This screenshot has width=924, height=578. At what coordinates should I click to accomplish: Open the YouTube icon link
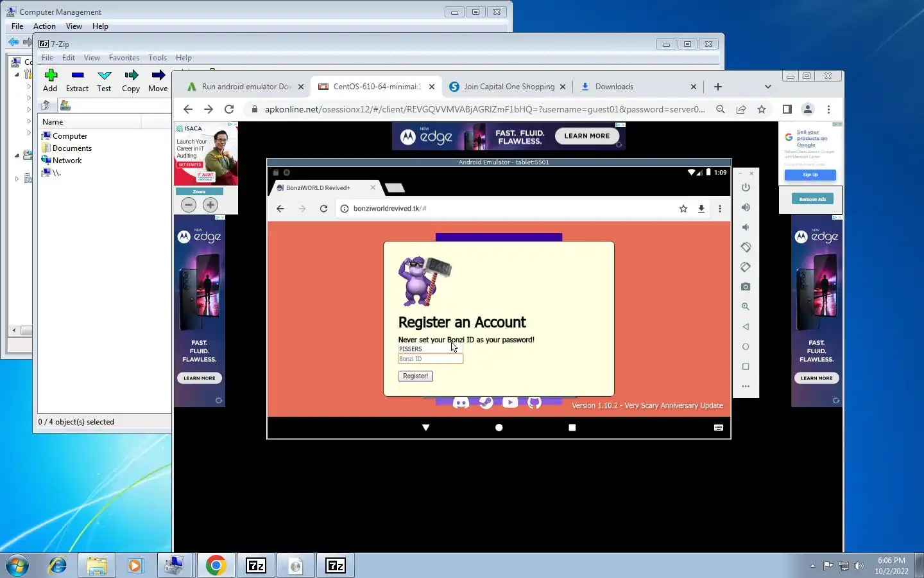tap(510, 403)
